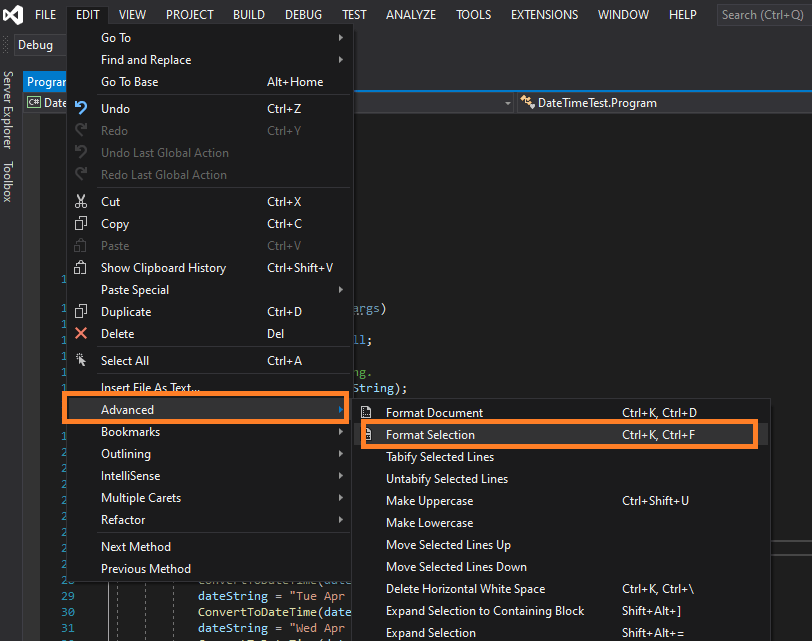The image size is (812, 641).
Task: Open the ANALYZE menu
Action: [411, 14]
